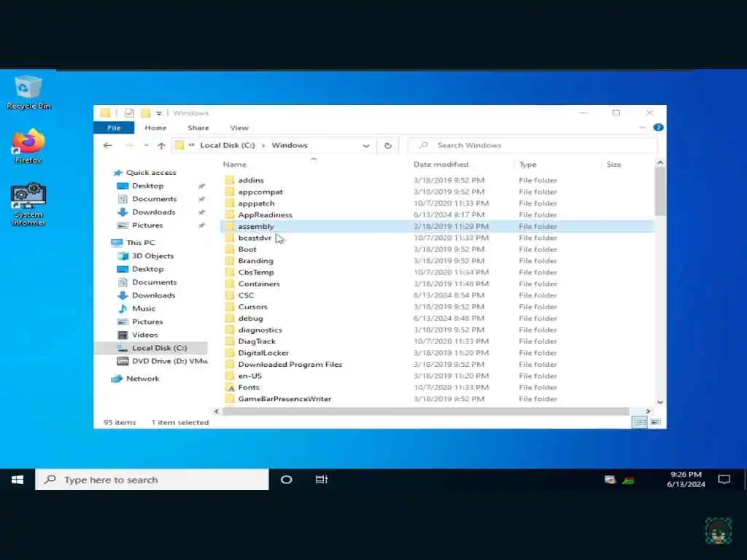Select the addins folder icon
Image resolution: width=747 pixels, height=560 pixels.
tap(230, 180)
